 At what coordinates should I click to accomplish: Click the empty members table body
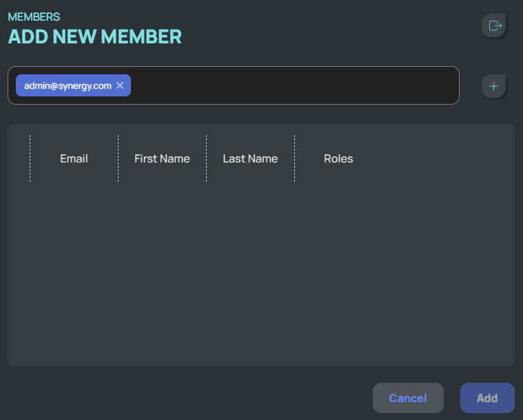(x=260, y=275)
